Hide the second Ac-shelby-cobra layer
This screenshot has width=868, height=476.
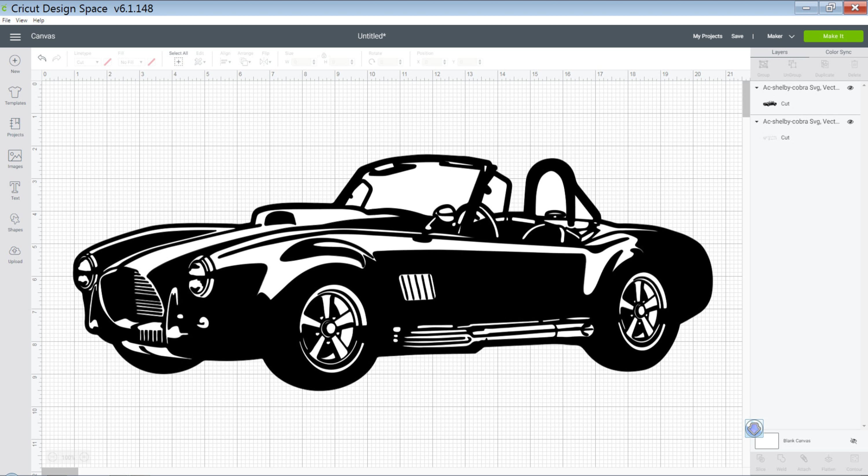pyautogui.click(x=850, y=122)
